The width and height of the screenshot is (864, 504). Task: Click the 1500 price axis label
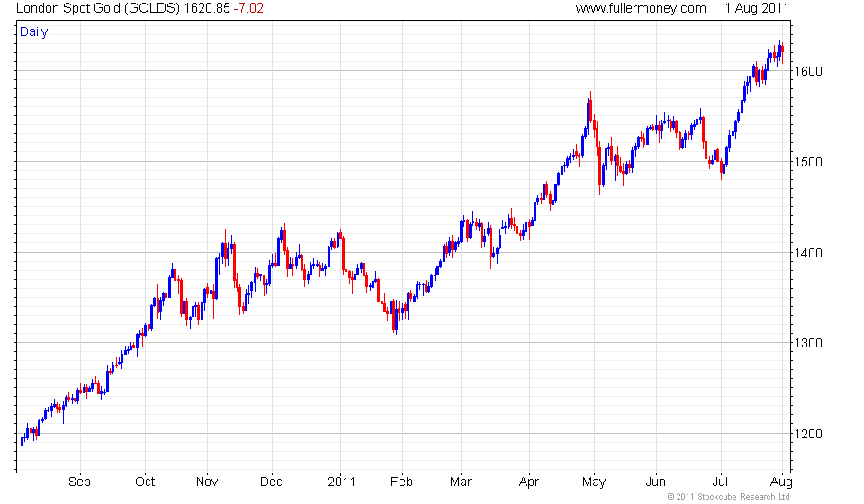tap(808, 162)
